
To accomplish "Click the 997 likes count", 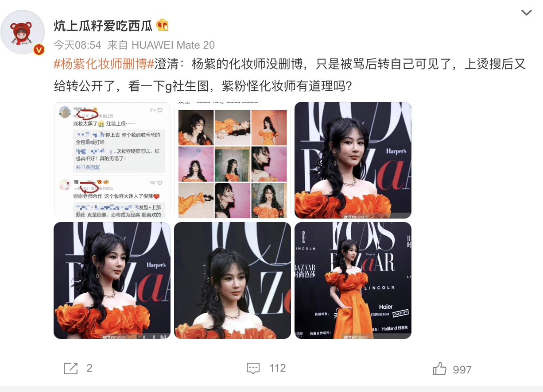I will pos(462,369).
